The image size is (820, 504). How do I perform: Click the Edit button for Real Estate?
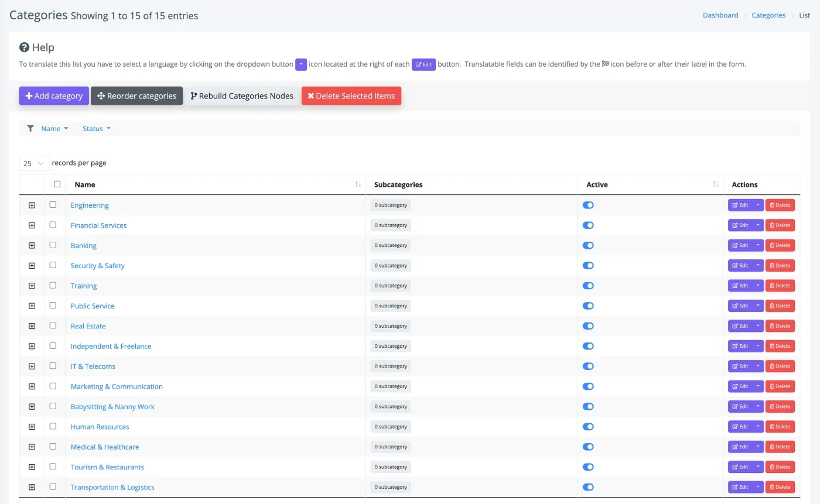point(740,326)
